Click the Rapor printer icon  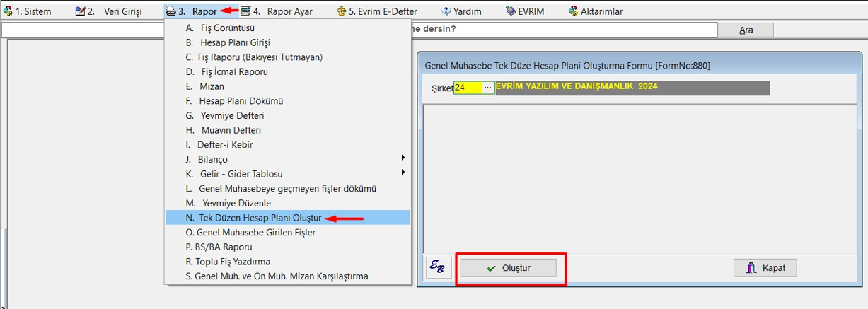[170, 11]
